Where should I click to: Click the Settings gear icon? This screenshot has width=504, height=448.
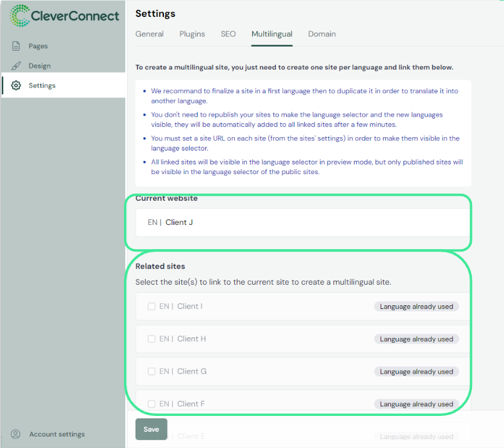tap(16, 85)
